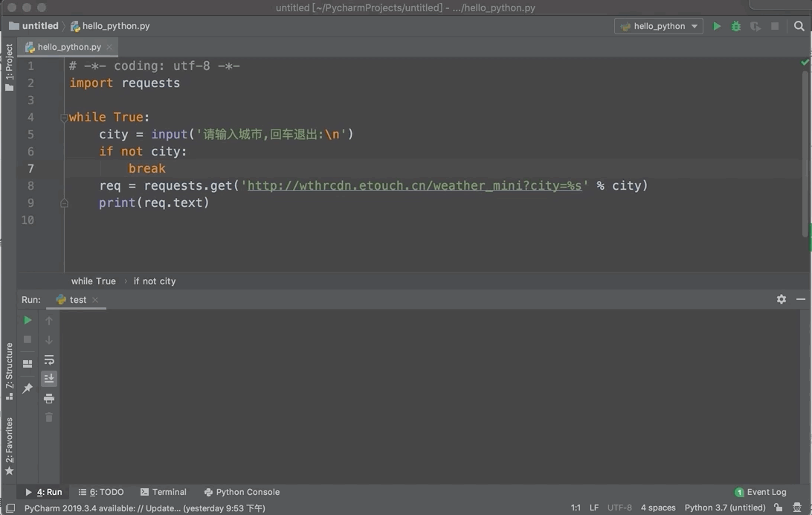Click the 'while True' editor breadcrumb
This screenshot has width=812, height=515.
tap(93, 281)
